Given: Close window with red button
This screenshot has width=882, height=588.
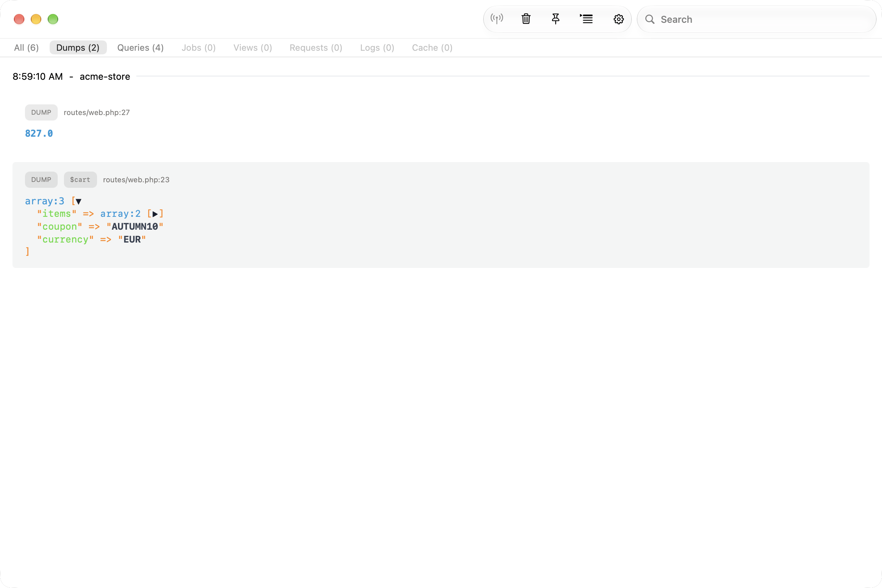Looking at the screenshot, I should (19, 19).
